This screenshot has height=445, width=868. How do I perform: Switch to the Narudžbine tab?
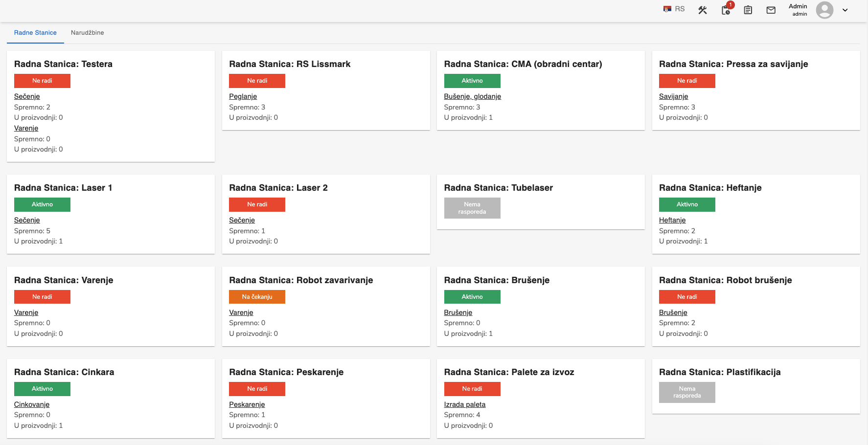(x=87, y=33)
